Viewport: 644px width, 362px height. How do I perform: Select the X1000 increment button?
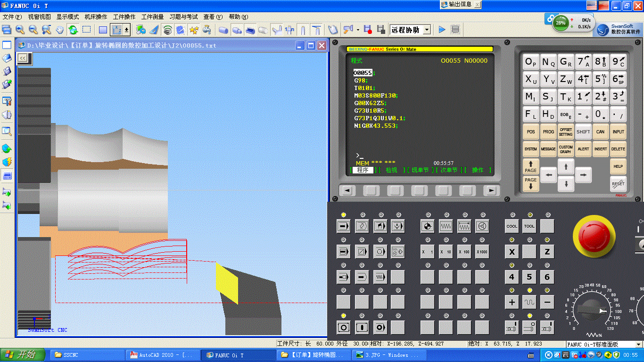[x=482, y=252]
